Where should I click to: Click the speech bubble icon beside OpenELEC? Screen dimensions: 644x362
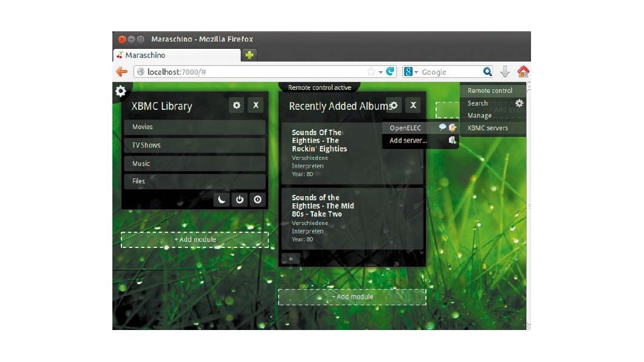[x=442, y=127]
